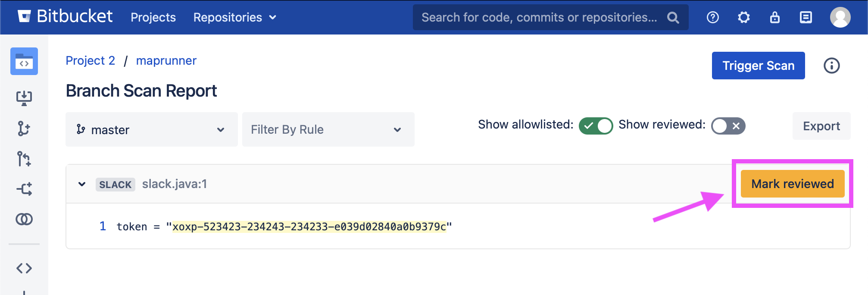Enable the Show reviewed switch
The image size is (868, 295).
pos(728,126)
